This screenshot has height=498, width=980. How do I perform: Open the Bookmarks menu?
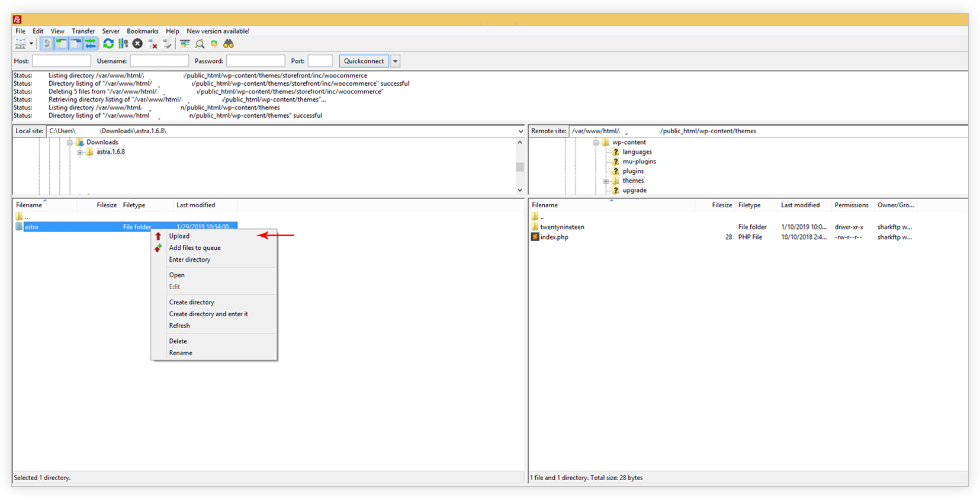[x=142, y=31]
